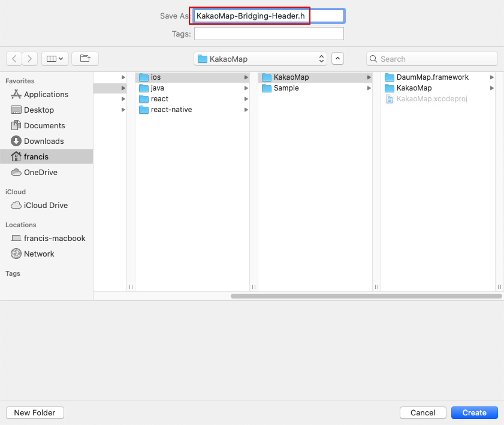Click the DaumMap.framework folder icon
Image resolution: width=504 pixels, height=425 pixels.
coord(390,77)
